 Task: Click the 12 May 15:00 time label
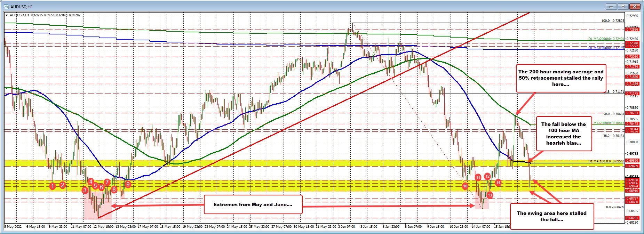coord(104,226)
